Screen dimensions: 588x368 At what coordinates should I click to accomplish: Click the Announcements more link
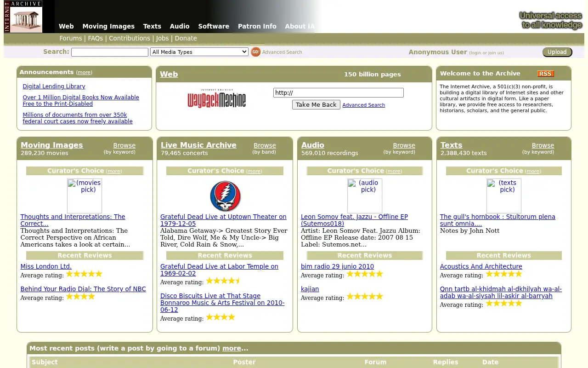84,73
